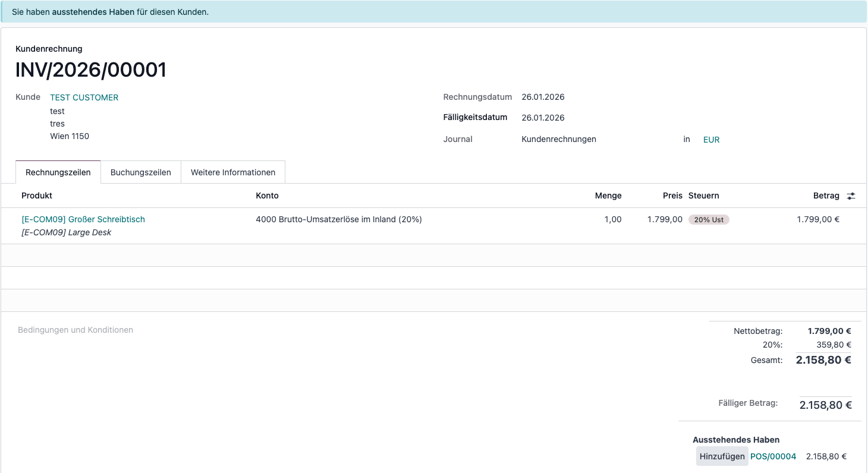Open the Weitere Informationen tab
Image resolution: width=868 pixels, height=473 pixels.
pyautogui.click(x=233, y=172)
